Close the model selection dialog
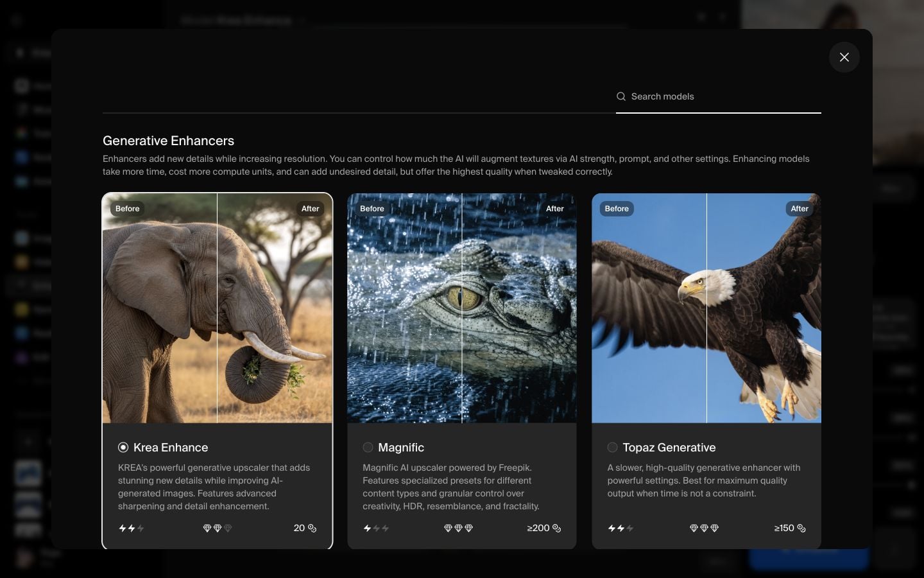Viewport: 924px width, 578px height. click(844, 57)
